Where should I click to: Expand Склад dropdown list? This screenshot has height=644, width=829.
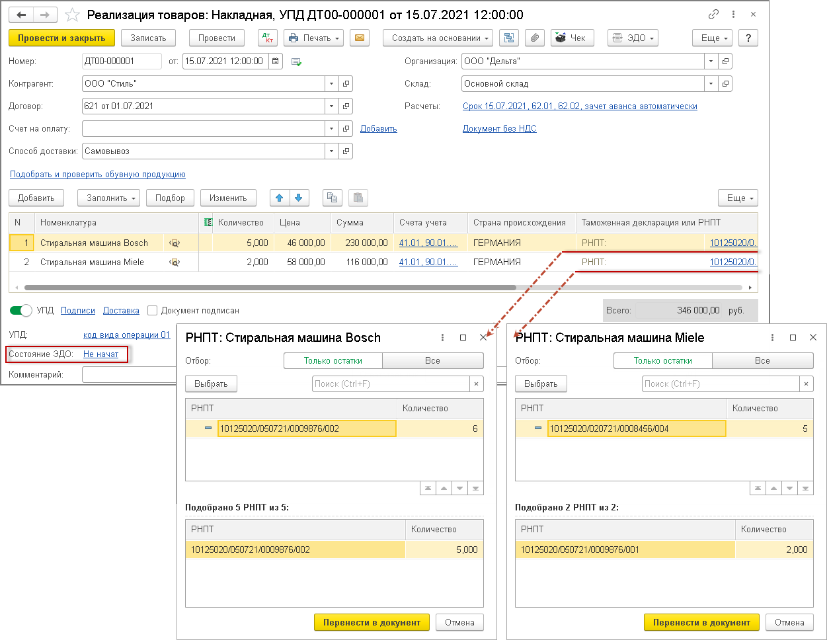click(x=711, y=84)
